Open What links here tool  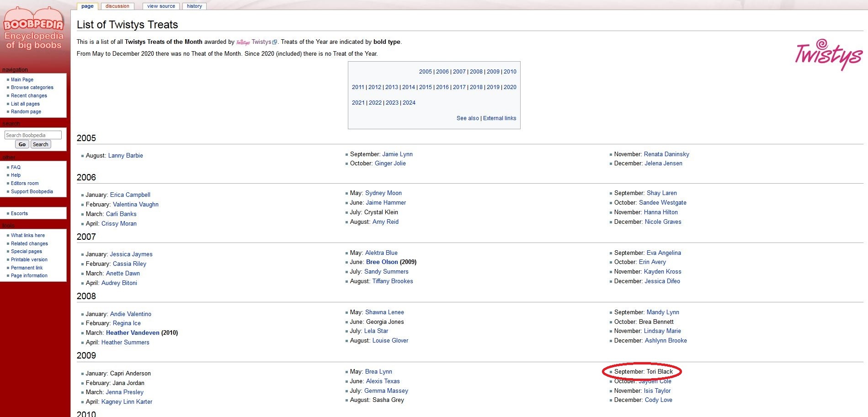[28, 235]
